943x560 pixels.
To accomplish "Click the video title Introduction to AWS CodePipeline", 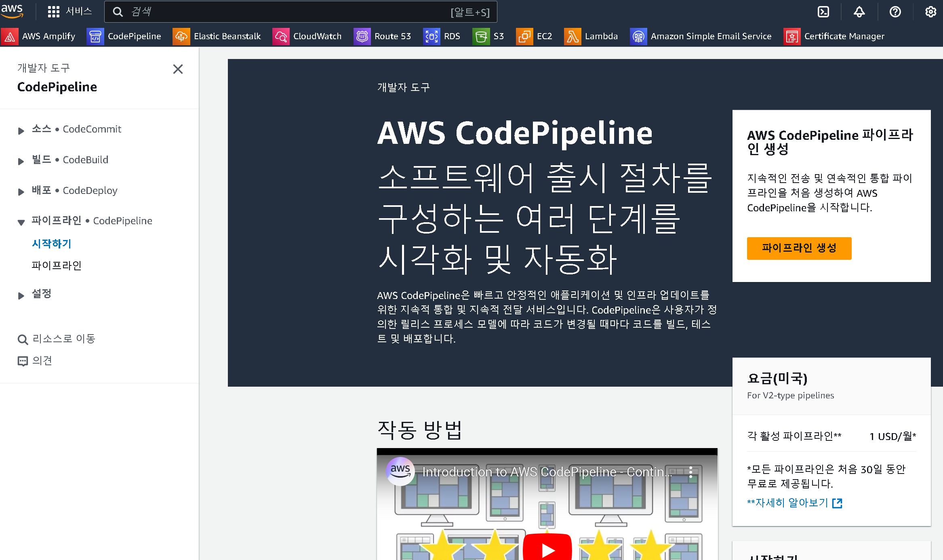I will point(547,472).
